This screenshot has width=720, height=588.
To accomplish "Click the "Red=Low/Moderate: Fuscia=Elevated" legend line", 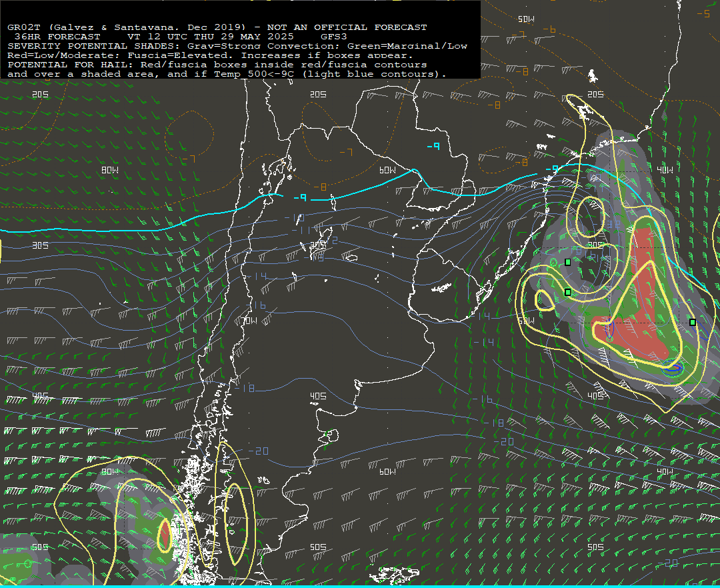I will (211, 55).
